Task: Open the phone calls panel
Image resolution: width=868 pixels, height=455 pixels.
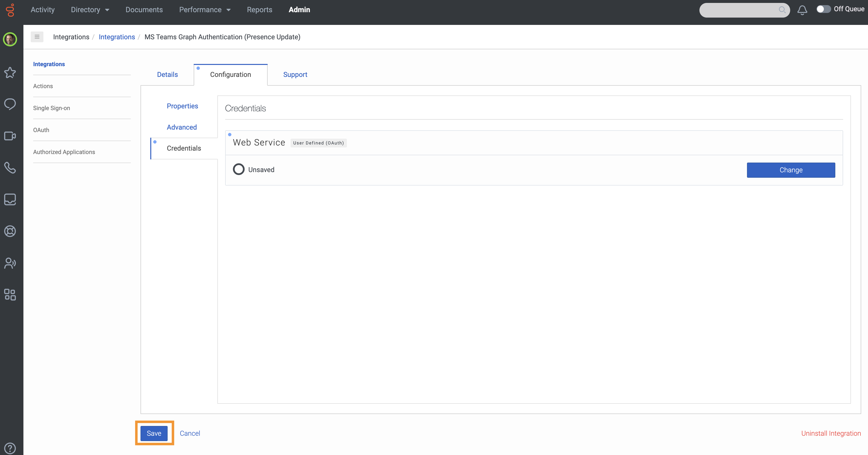Action: click(x=10, y=168)
